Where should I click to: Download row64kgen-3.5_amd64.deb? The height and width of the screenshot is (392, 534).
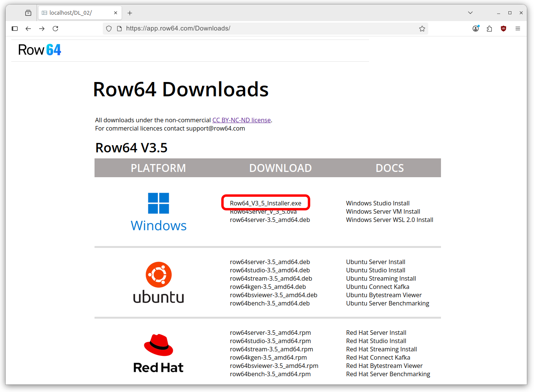click(x=268, y=287)
